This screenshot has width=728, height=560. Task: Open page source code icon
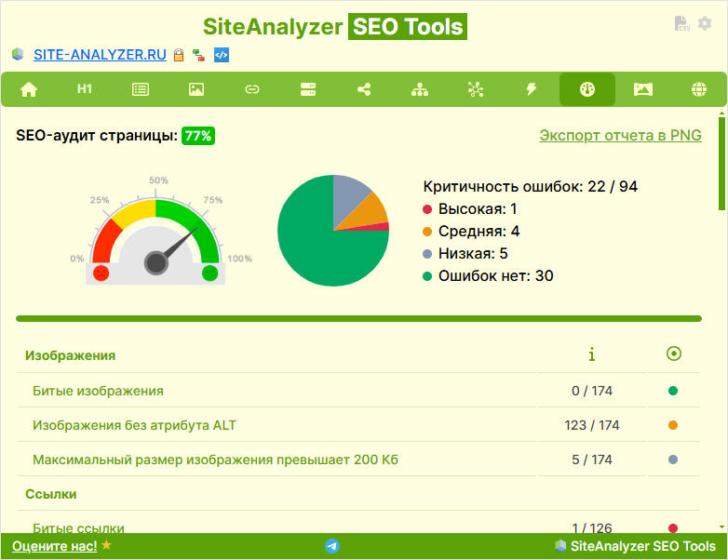click(x=222, y=55)
